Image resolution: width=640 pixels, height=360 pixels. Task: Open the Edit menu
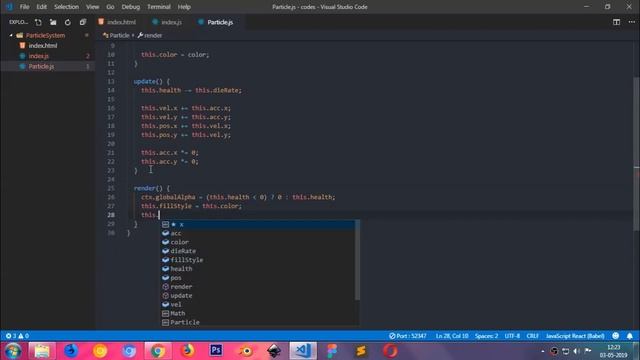point(42,7)
